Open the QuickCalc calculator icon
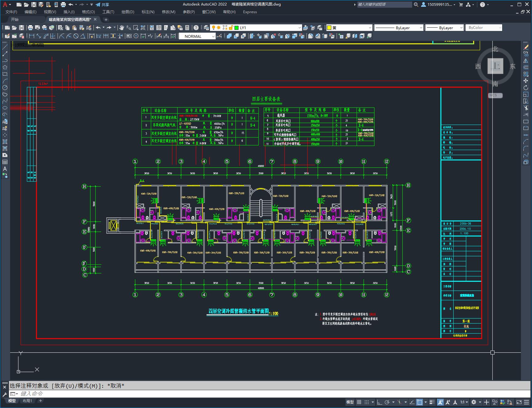The image size is (532, 408). tap(187, 28)
